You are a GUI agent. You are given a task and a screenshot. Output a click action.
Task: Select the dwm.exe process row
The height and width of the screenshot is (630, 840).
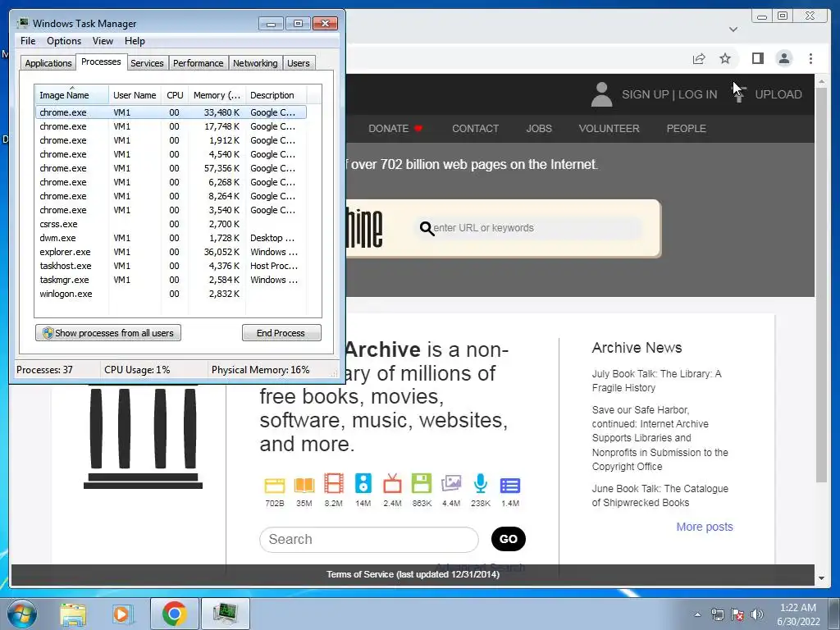[171, 238]
